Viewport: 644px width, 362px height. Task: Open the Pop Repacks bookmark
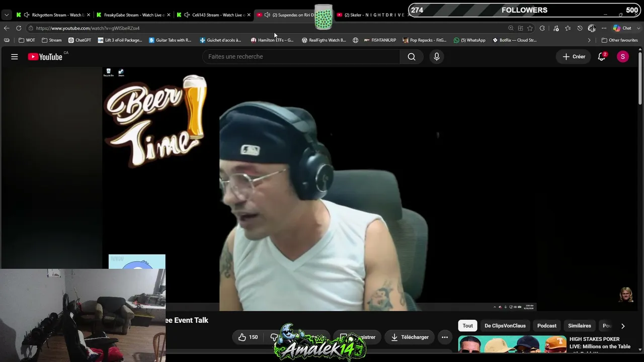click(x=424, y=40)
